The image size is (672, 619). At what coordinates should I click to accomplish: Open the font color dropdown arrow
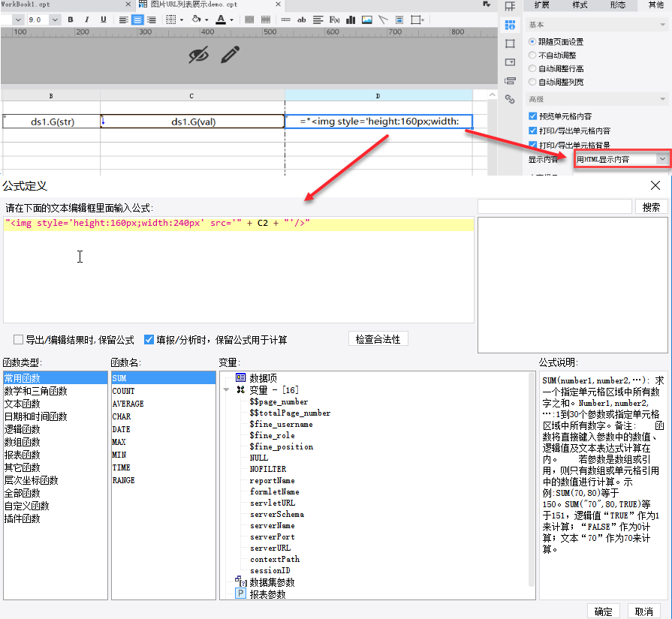[x=231, y=20]
